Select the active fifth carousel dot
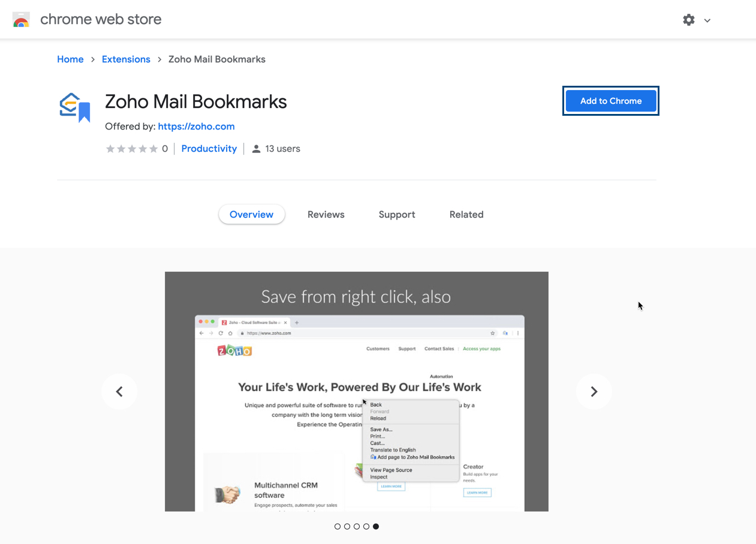756x544 pixels. [376, 526]
